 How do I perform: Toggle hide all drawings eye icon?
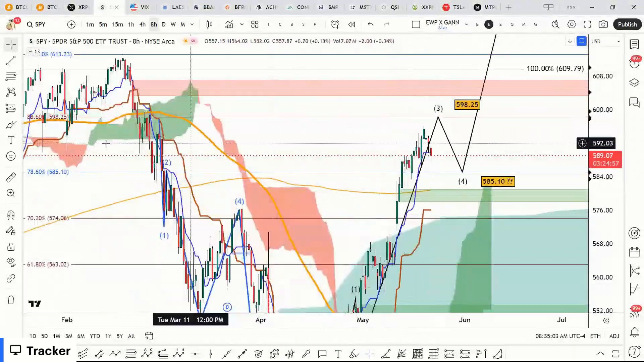[x=11, y=261]
